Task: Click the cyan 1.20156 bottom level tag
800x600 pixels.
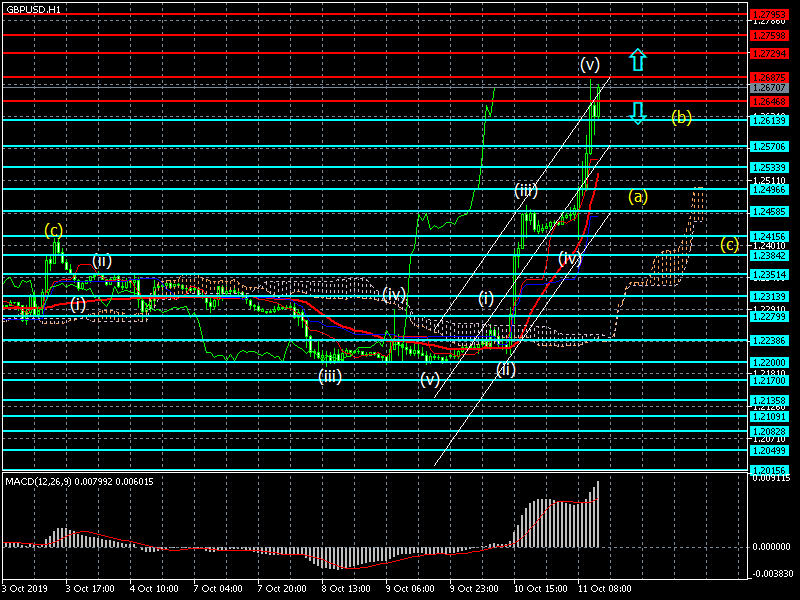Action: (x=768, y=469)
